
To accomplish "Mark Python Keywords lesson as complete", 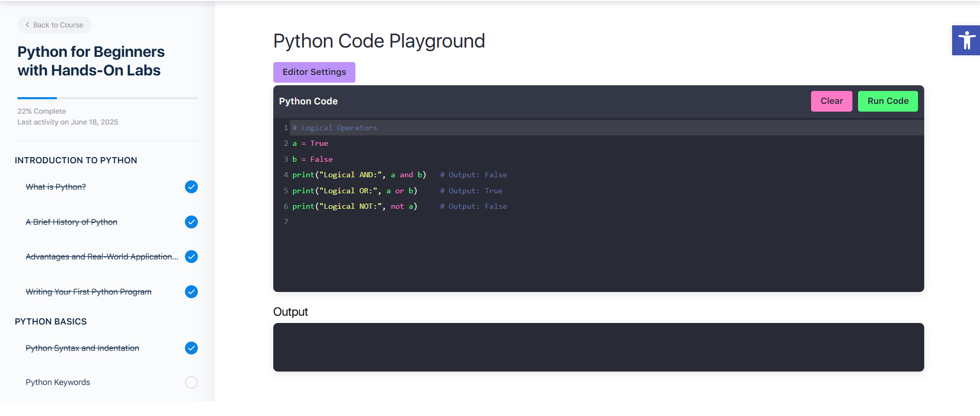I will coord(191,382).
